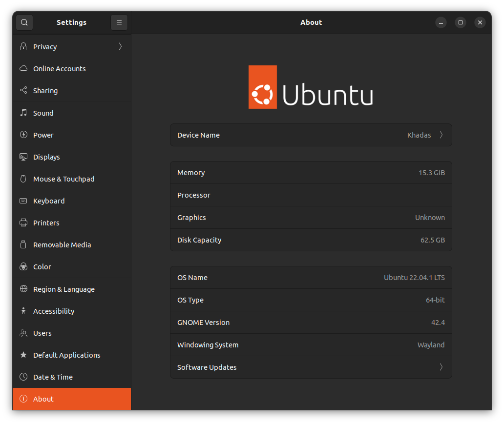
Task: Click the Online Accounts cloud icon
Action: [23, 68]
